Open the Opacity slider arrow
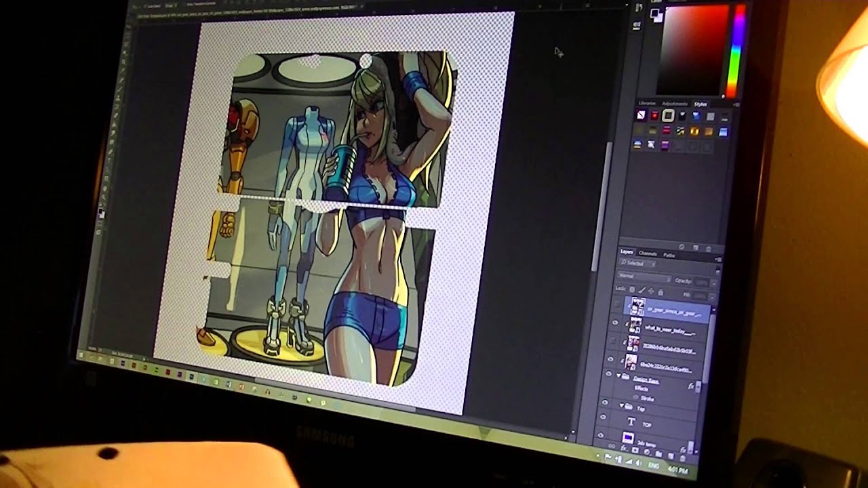The height and width of the screenshot is (488, 868). coord(713,284)
